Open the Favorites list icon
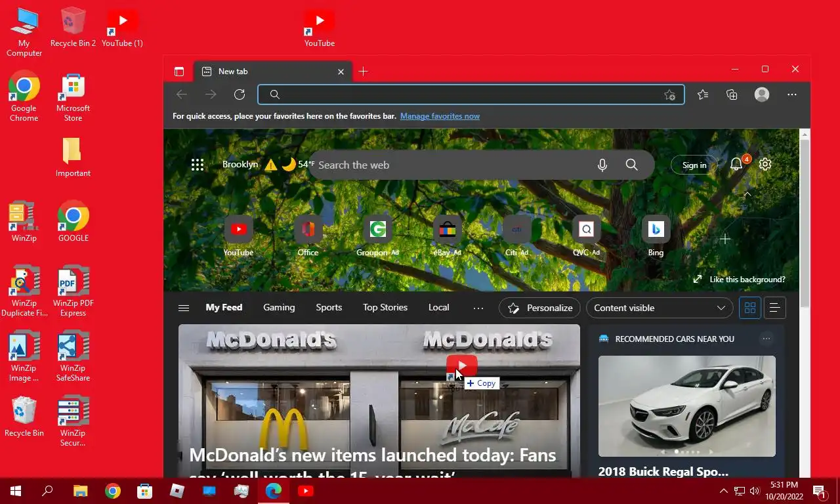This screenshot has height=504, width=840. [x=703, y=94]
